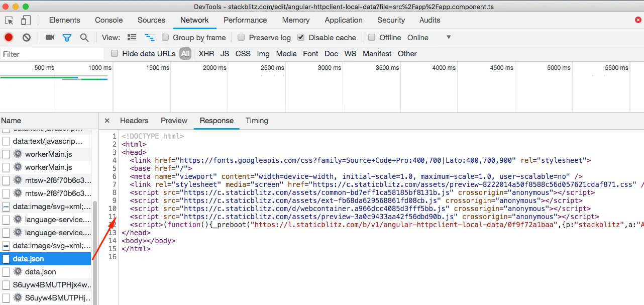Select the inspect element picker icon
The height and width of the screenshot is (305, 644).
click(9, 21)
